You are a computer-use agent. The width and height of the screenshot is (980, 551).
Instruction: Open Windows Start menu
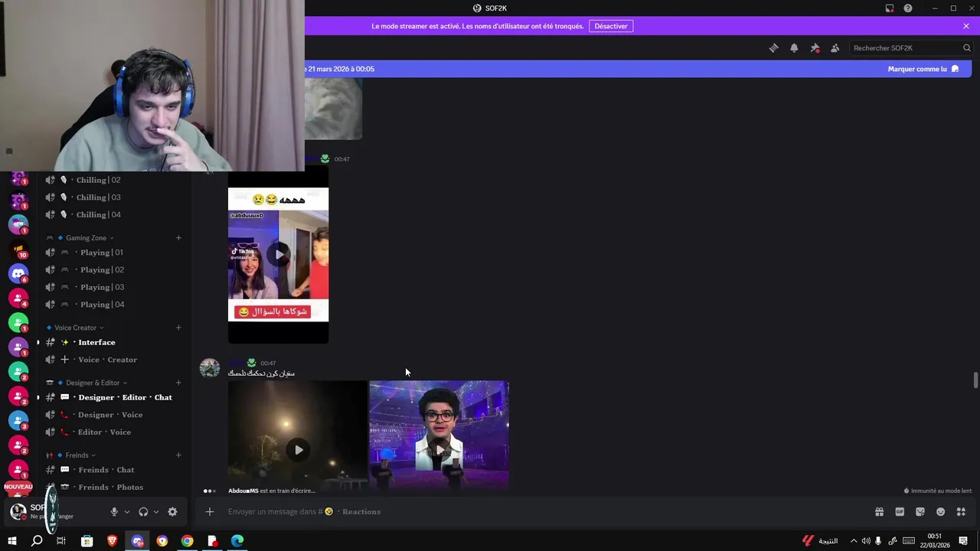[12, 541]
